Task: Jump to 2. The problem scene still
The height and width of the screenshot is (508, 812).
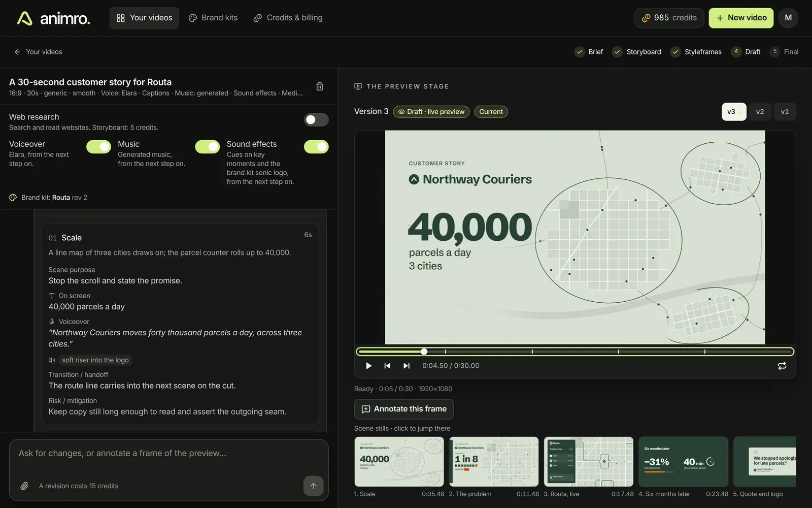Action: click(494, 462)
